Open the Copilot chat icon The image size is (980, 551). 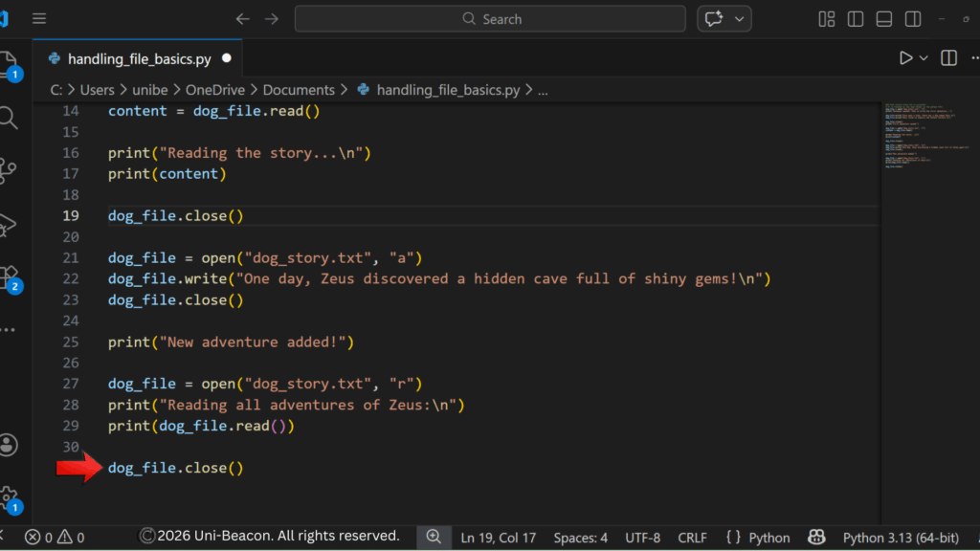(714, 19)
